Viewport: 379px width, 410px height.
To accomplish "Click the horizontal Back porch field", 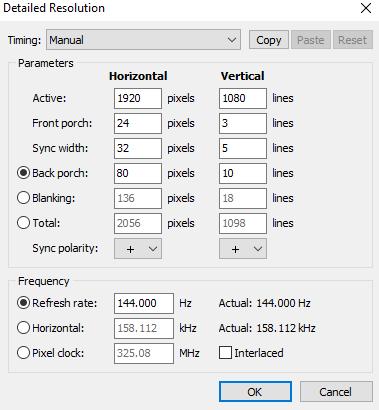I will (x=138, y=173).
